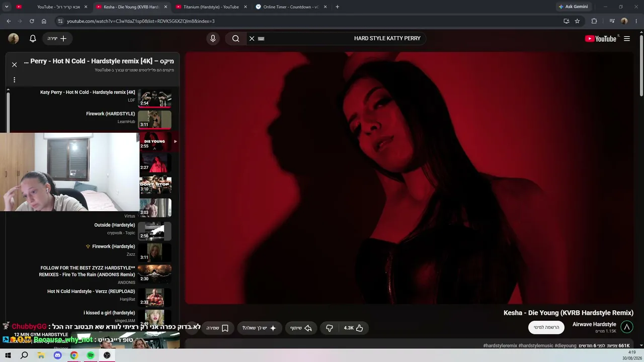
Task: Go to the browser home page
Action: (44, 21)
